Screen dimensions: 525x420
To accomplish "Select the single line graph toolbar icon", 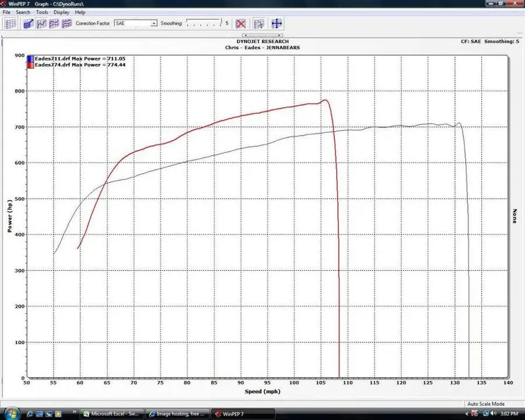I will [41, 23].
